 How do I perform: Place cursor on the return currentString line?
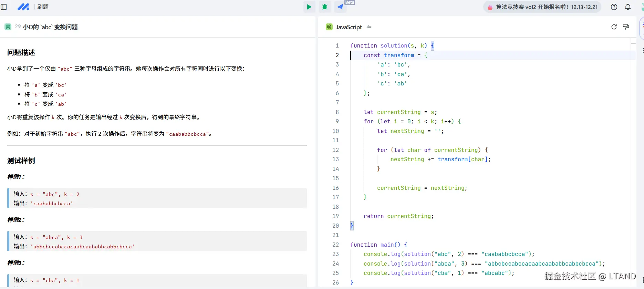pyautogui.click(x=398, y=216)
